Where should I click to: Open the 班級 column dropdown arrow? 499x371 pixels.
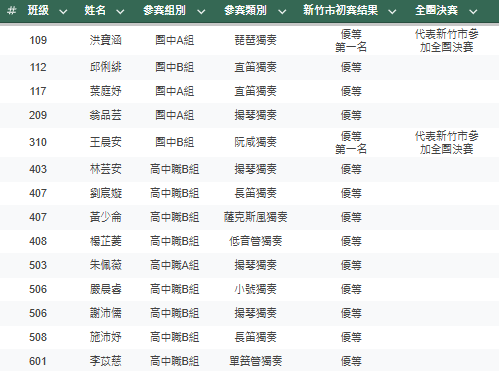point(63,12)
